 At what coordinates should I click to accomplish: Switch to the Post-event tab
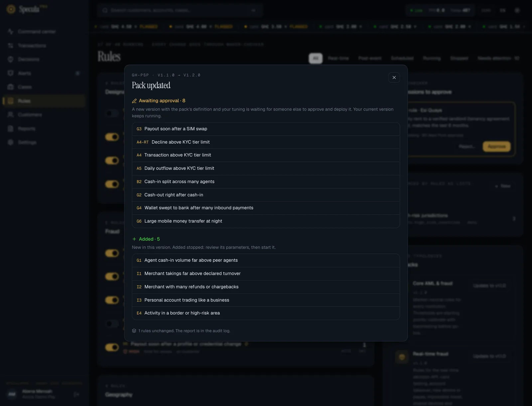click(x=370, y=58)
